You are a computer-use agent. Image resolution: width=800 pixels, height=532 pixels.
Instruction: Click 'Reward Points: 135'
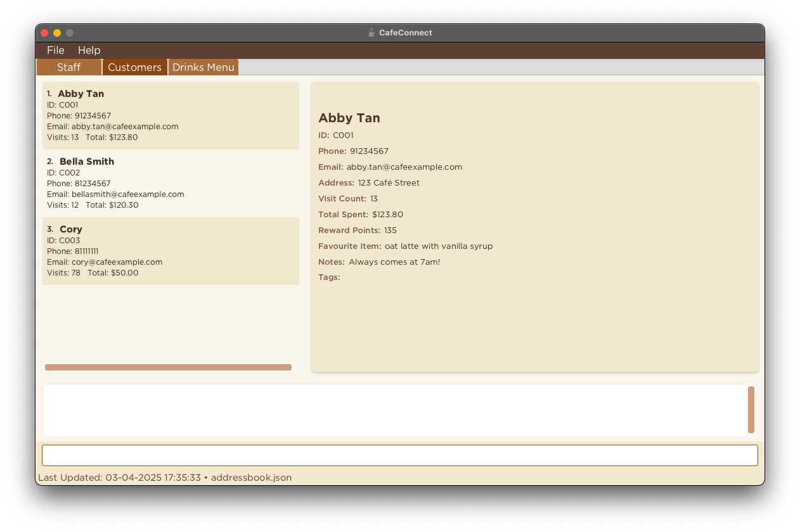[358, 231]
